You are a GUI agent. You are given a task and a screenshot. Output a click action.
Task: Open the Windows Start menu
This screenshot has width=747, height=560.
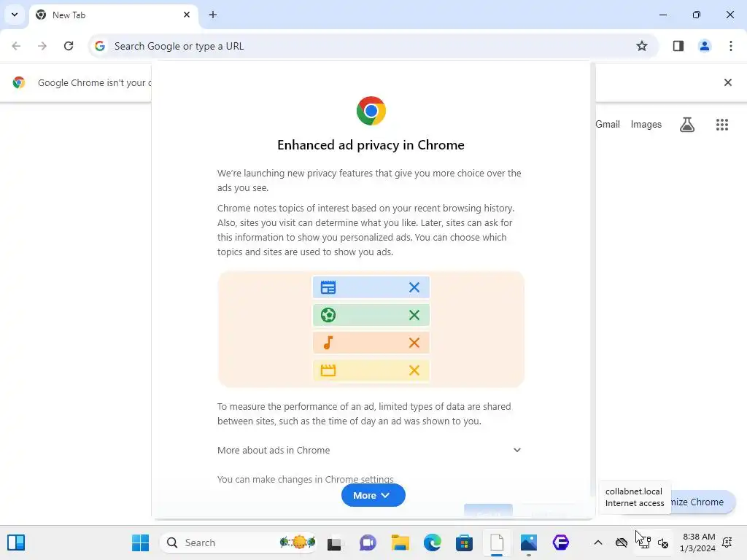point(141,542)
